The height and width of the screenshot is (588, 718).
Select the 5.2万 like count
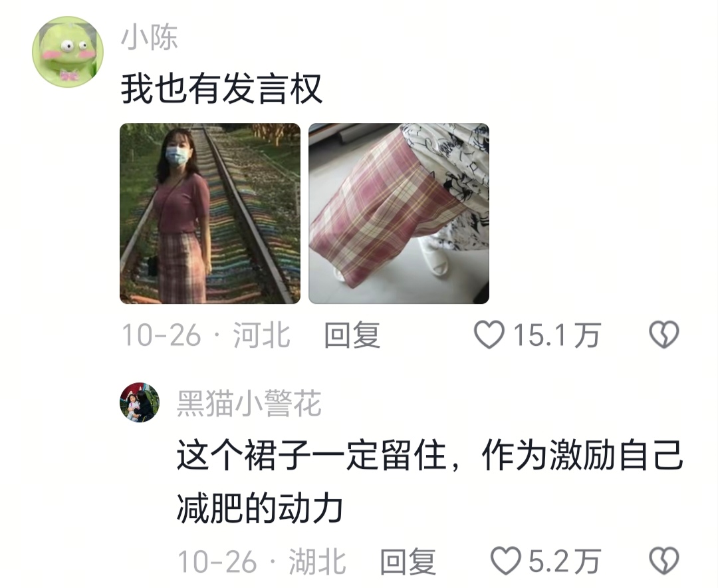564,561
